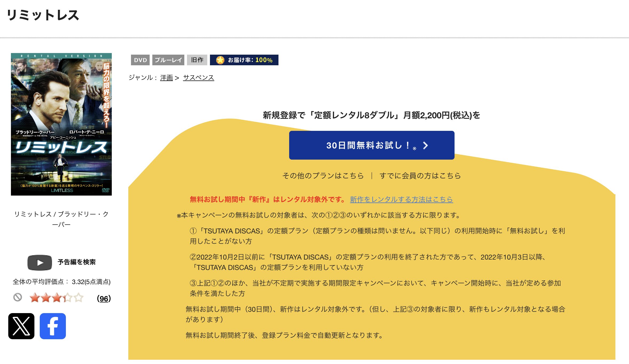Click the DVD format tag

tap(140, 60)
